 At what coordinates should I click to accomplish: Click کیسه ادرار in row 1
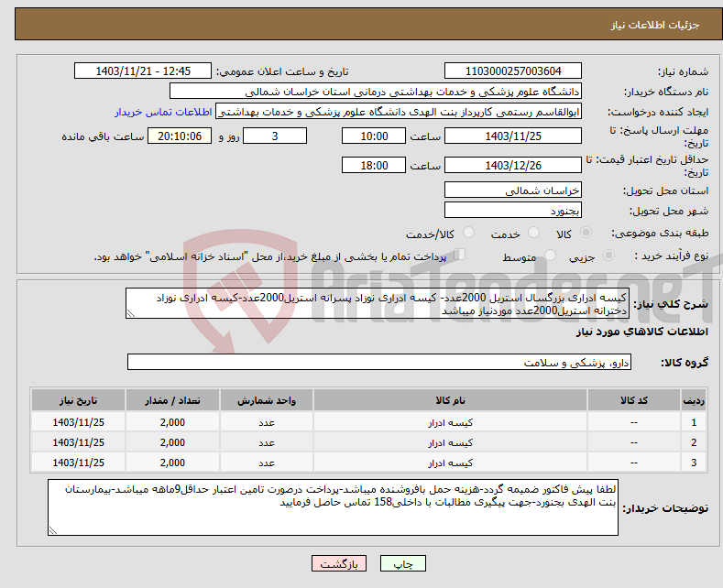[450, 422]
